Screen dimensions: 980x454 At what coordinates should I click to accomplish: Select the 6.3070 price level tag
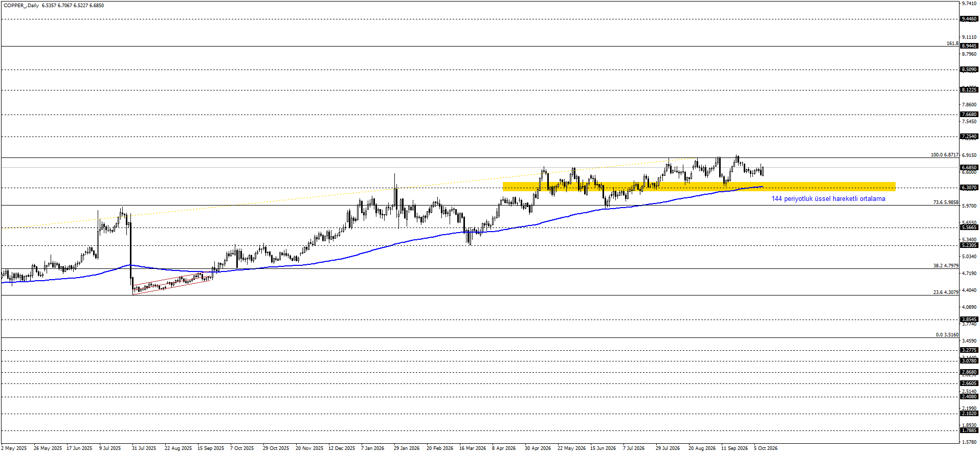click(x=969, y=188)
